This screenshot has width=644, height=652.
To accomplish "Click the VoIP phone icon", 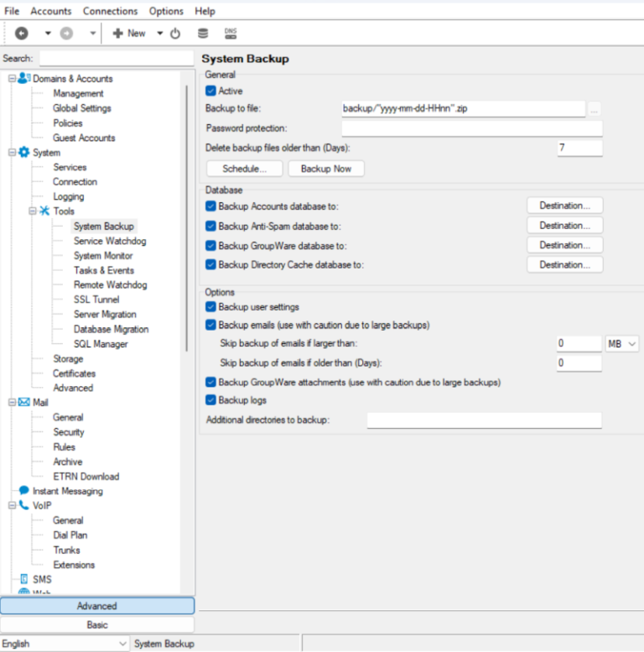I will [23, 506].
